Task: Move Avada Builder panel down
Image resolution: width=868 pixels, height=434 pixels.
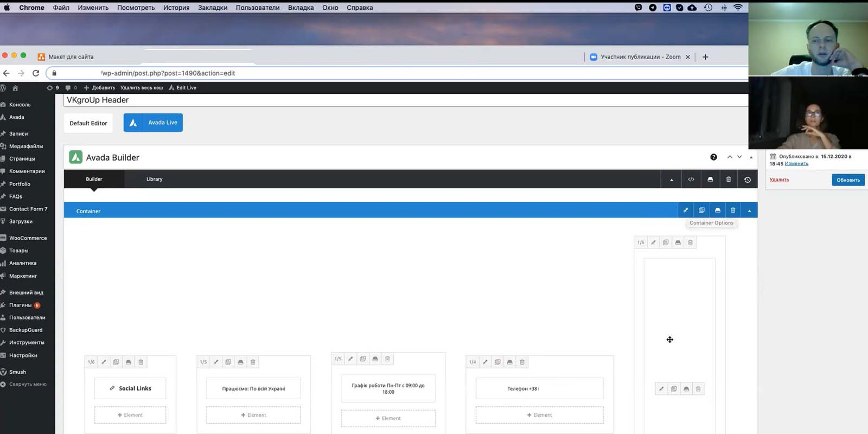Action: [x=739, y=157]
